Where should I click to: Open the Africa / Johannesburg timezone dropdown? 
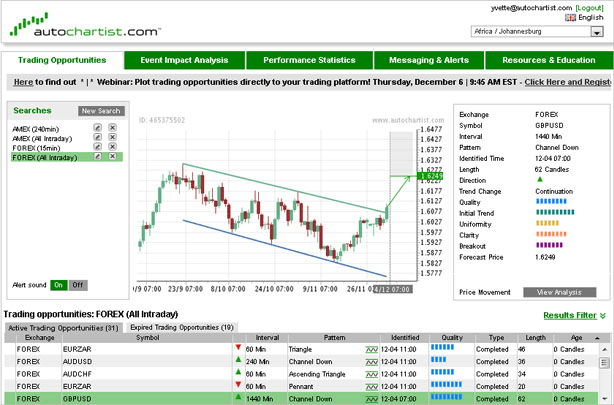(539, 32)
